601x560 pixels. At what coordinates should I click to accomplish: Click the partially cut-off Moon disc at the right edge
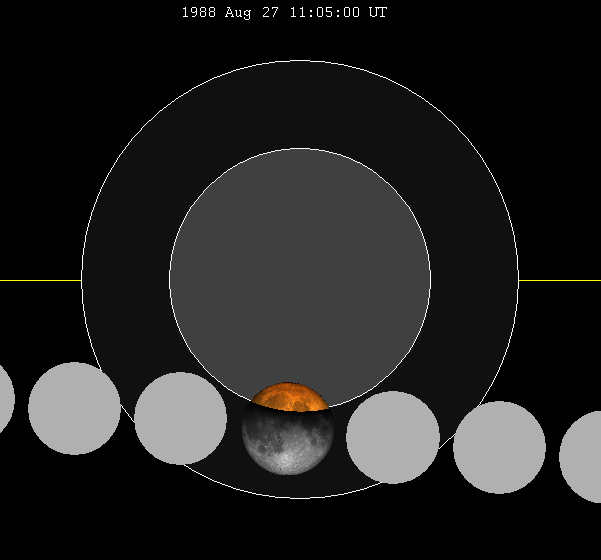(582, 456)
